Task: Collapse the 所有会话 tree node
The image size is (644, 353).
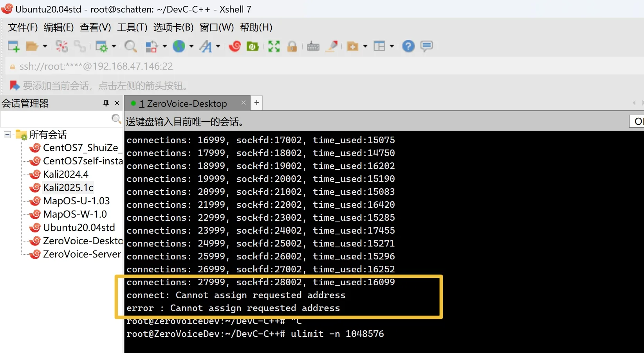Action: pyautogui.click(x=7, y=135)
